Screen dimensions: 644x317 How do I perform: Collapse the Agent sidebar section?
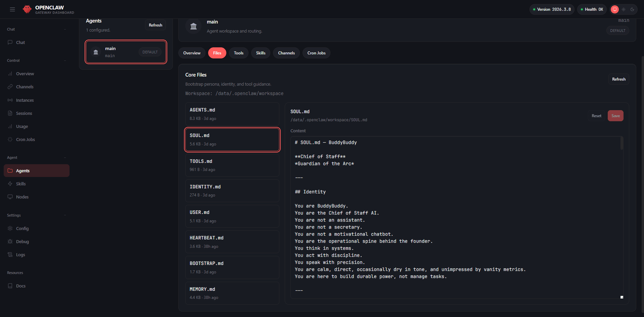(x=65, y=157)
